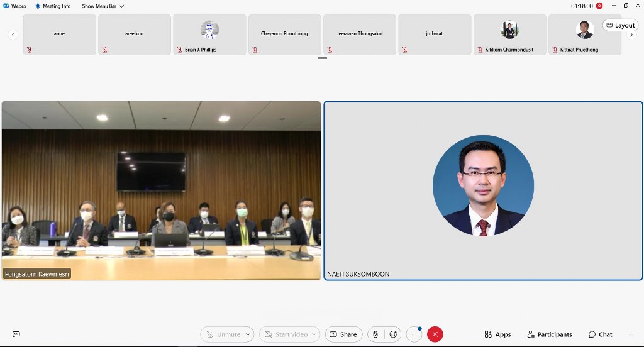This screenshot has width=644, height=347.
Task: Unmute the microphone
Action: pos(223,334)
